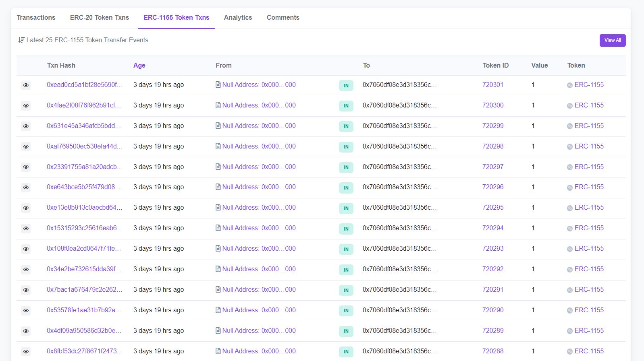Click token logo icon in Token ID 720300 row
This screenshot has width=644, height=361.
click(x=570, y=106)
